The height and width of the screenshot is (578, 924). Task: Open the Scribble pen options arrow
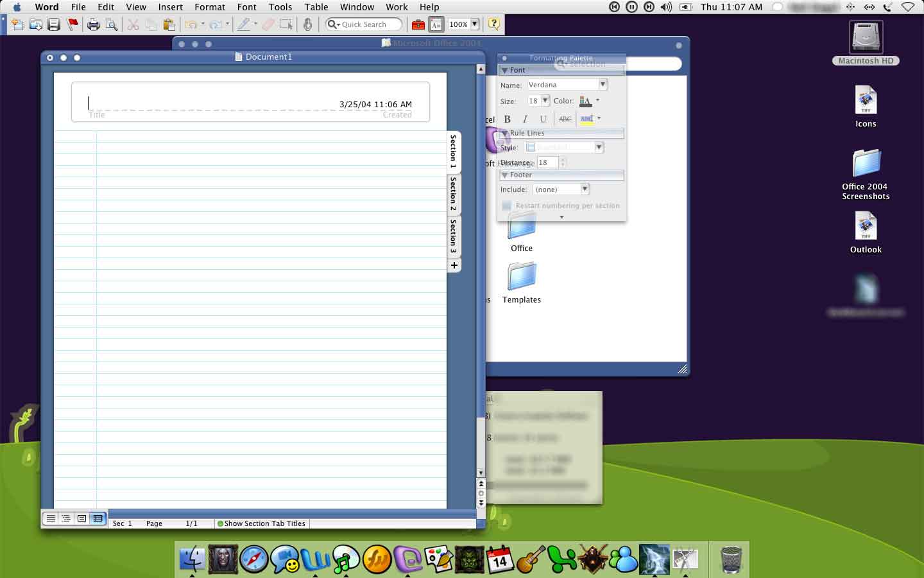[x=255, y=24]
